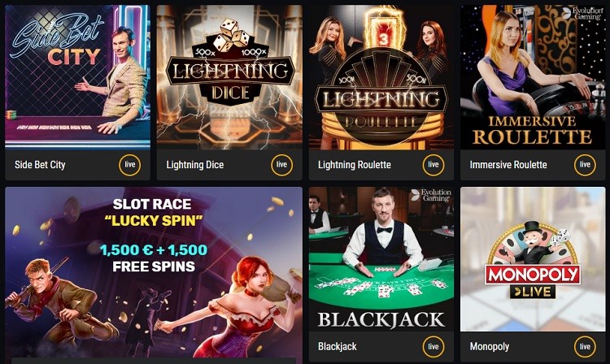This screenshot has width=610, height=364.
Task: Launch the Immersive Roulette game image
Action: [533, 77]
